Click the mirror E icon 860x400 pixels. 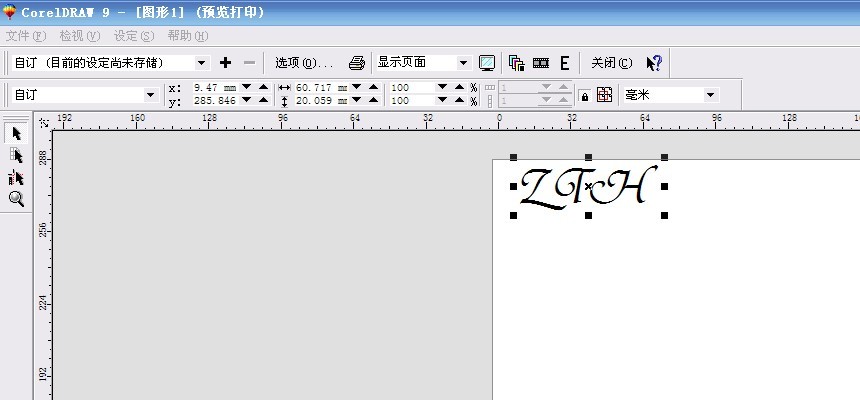(x=564, y=63)
